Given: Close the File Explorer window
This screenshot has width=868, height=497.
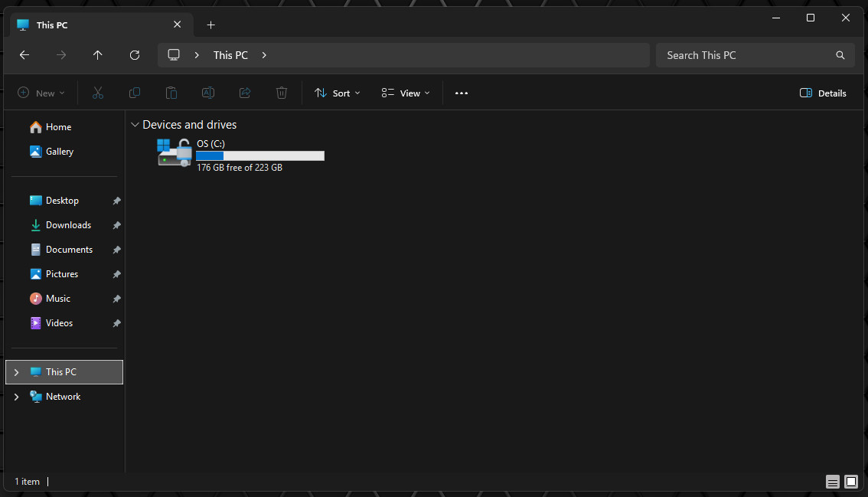Looking at the screenshot, I should (845, 18).
